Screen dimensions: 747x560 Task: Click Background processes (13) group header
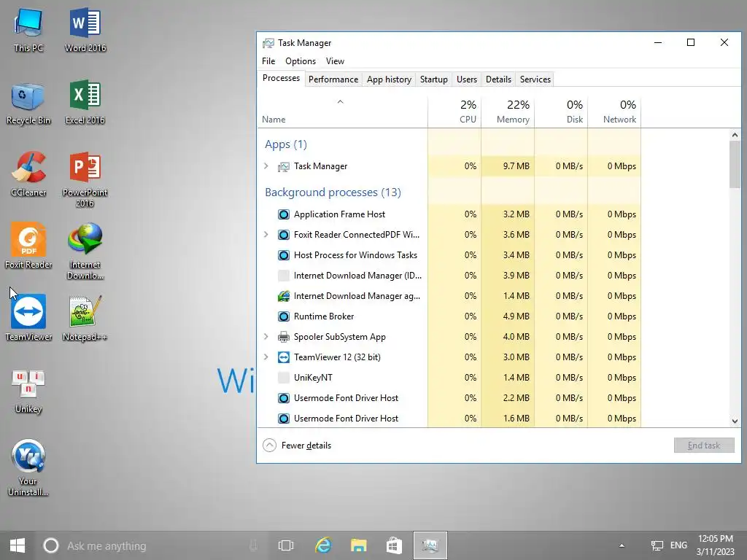(333, 192)
